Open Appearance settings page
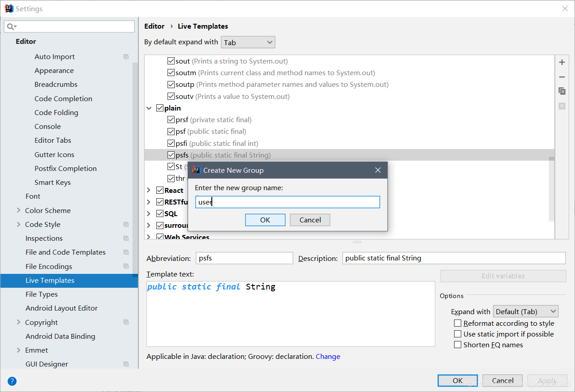This screenshot has width=575, height=392. [x=54, y=70]
